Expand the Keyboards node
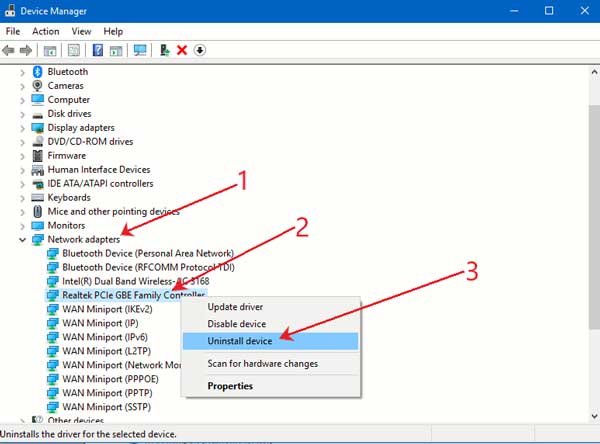This screenshot has width=600, height=444. click(x=22, y=198)
